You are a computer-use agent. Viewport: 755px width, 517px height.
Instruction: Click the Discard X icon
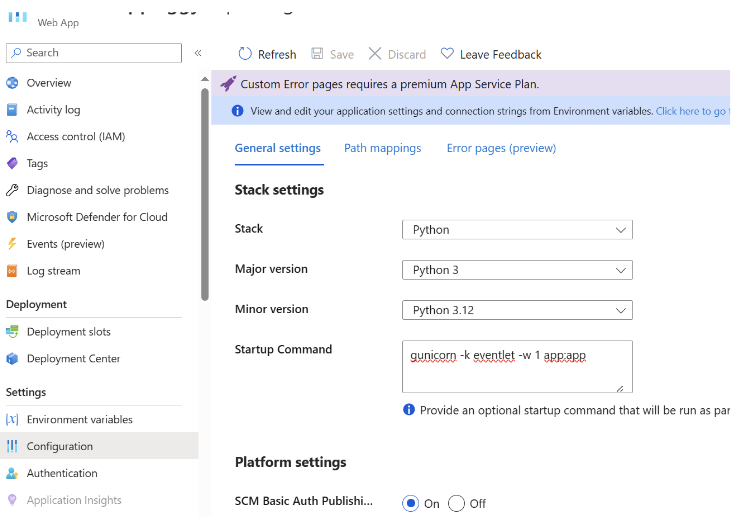[x=375, y=53]
